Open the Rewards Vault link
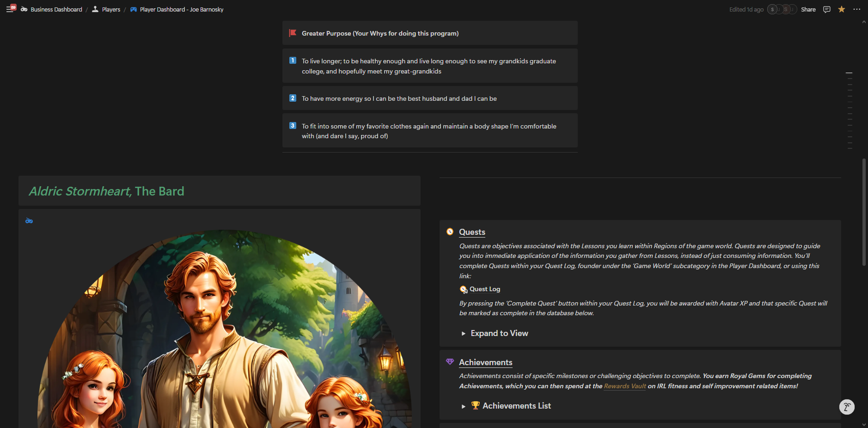The image size is (868, 428). click(x=625, y=386)
